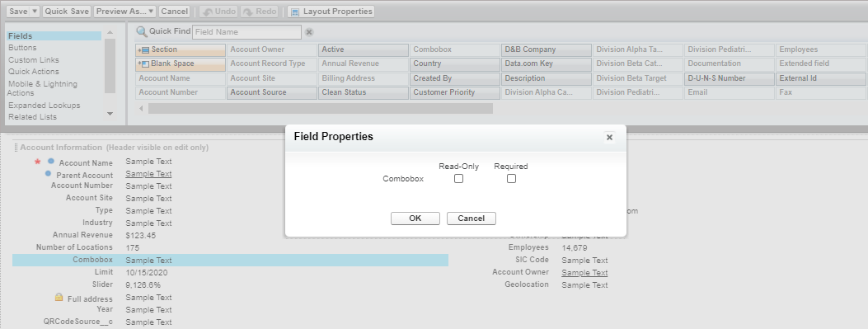Click the Quick Find Field Name input
Screen dimensions: 868x329
click(x=247, y=32)
